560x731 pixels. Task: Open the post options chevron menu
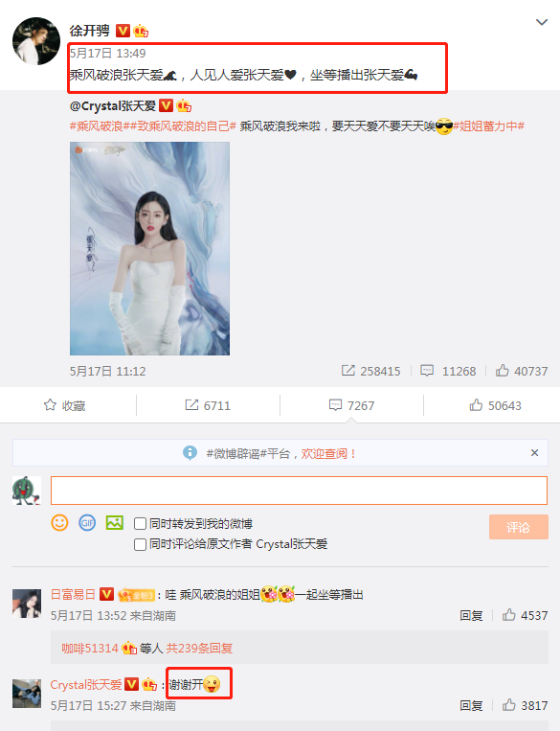coord(542,22)
